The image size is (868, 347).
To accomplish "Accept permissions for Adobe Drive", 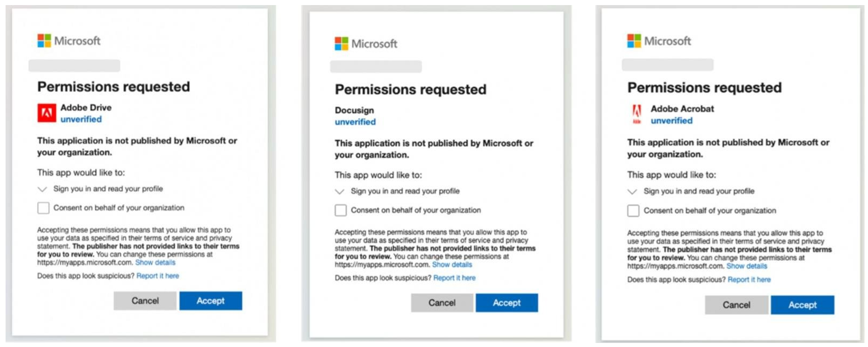I will [211, 300].
